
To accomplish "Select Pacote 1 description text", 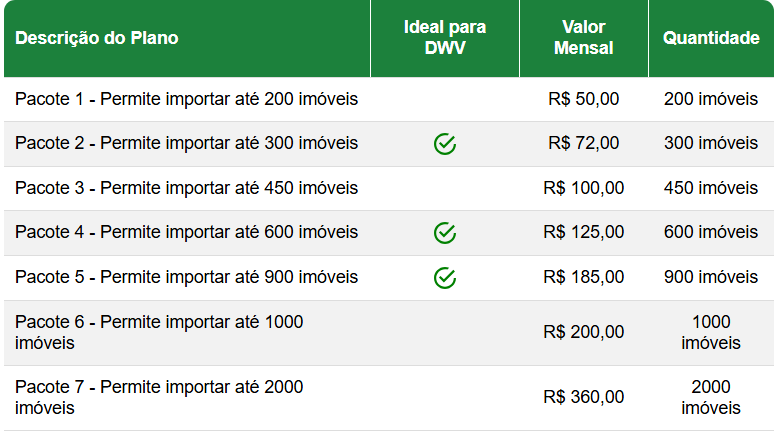I will pyautogui.click(x=187, y=99).
